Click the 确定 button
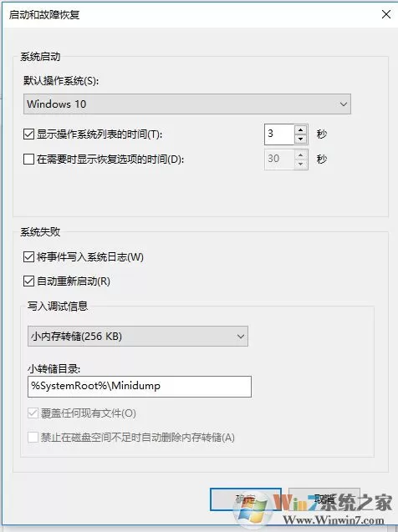The height and width of the screenshot is (532, 398). click(246, 499)
